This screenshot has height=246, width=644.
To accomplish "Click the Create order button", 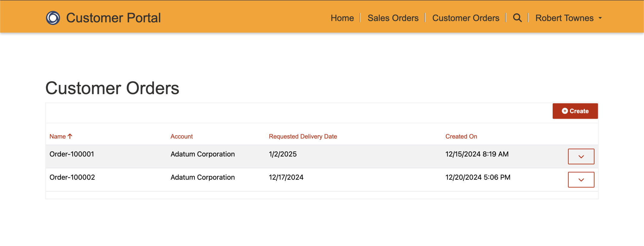I will pyautogui.click(x=575, y=111).
